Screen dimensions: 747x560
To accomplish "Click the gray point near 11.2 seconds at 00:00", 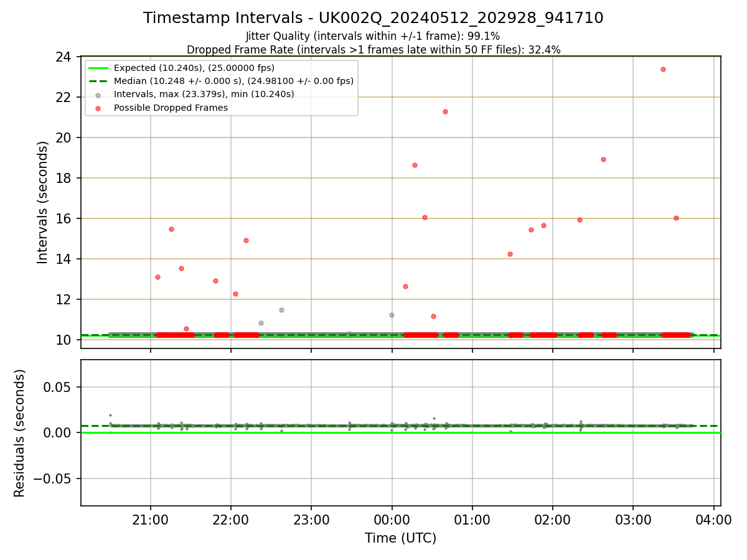I will [392, 315].
